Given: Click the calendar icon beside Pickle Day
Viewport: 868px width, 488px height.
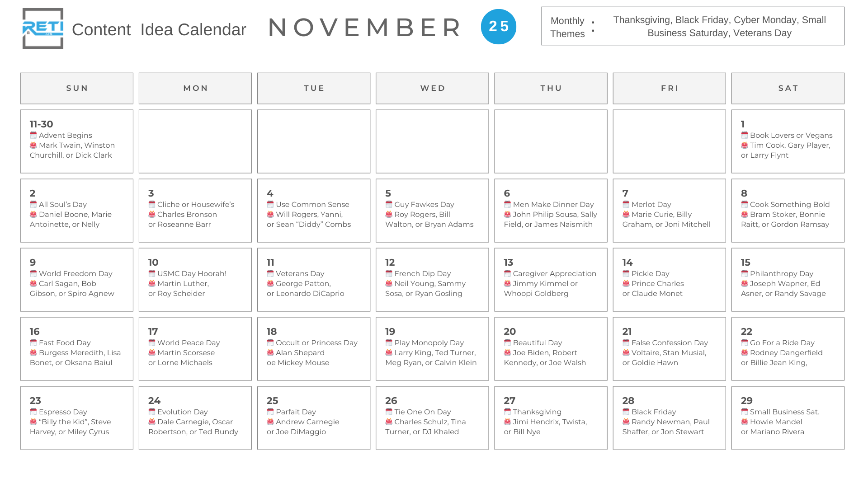Looking at the screenshot, I should 626,273.
